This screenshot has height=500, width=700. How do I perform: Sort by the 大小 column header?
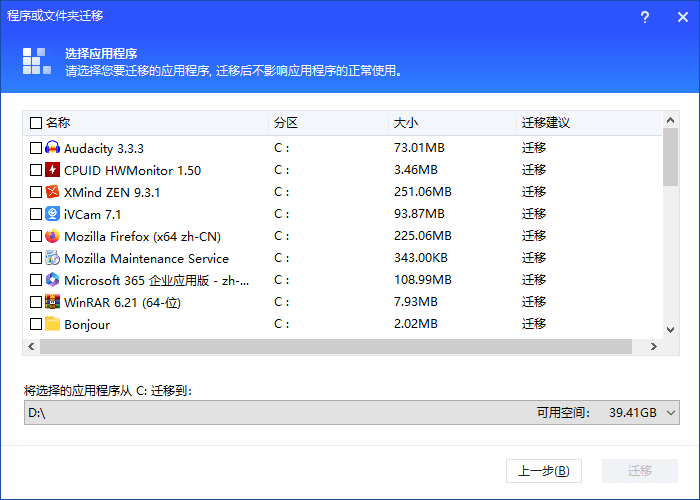(406, 123)
